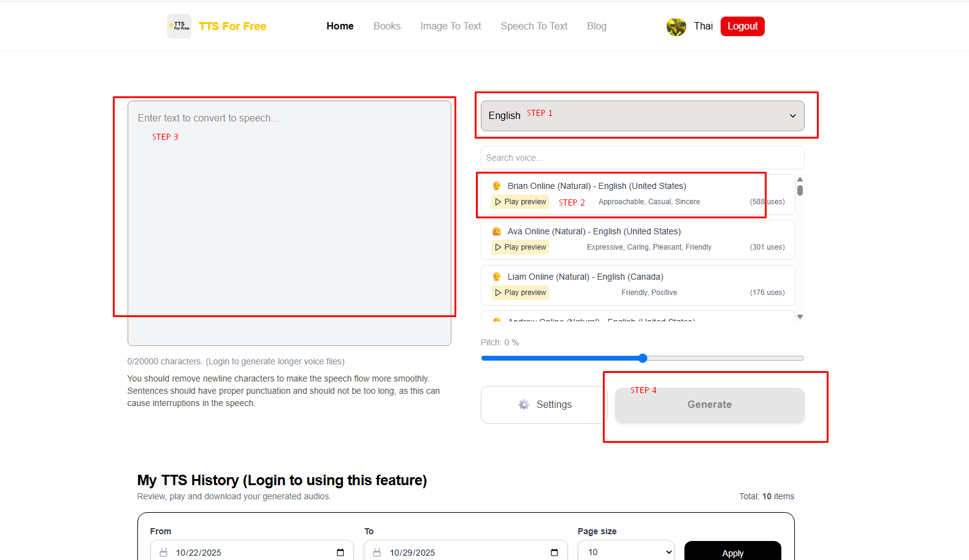969x560 pixels.
Task: Click Liam's '(176 uses)' count
Action: click(x=767, y=293)
